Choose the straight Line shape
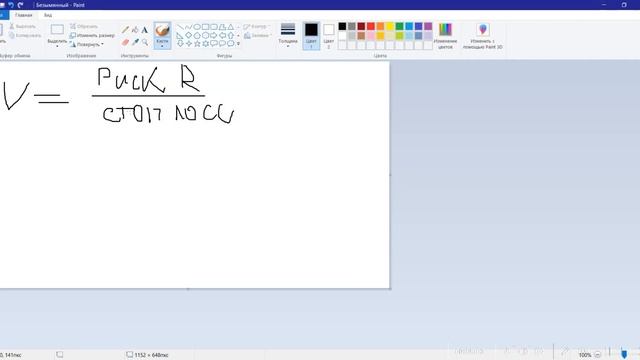Image resolution: width=640 pixels, height=360 pixels. 180,27
